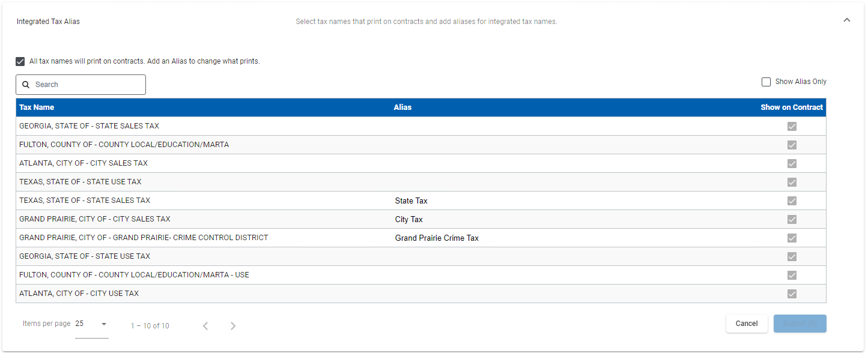Click the Tax Name column header
The width and height of the screenshot is (868, 353).
pyautogui.click(x=37, y=107)
